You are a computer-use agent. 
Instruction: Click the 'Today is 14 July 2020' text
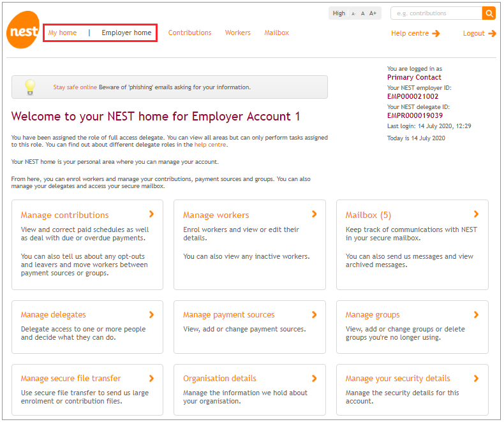tap(416, 138)
